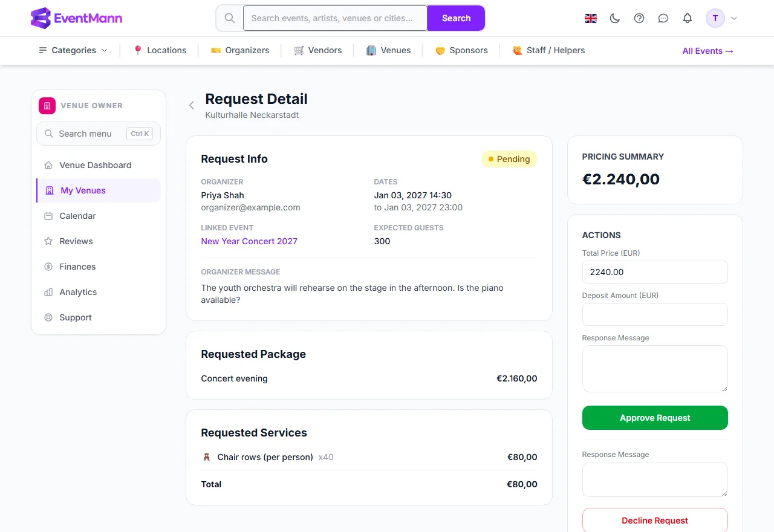
Task: Toggle dark mode moon icon
Action: click(x=615, y=18)
